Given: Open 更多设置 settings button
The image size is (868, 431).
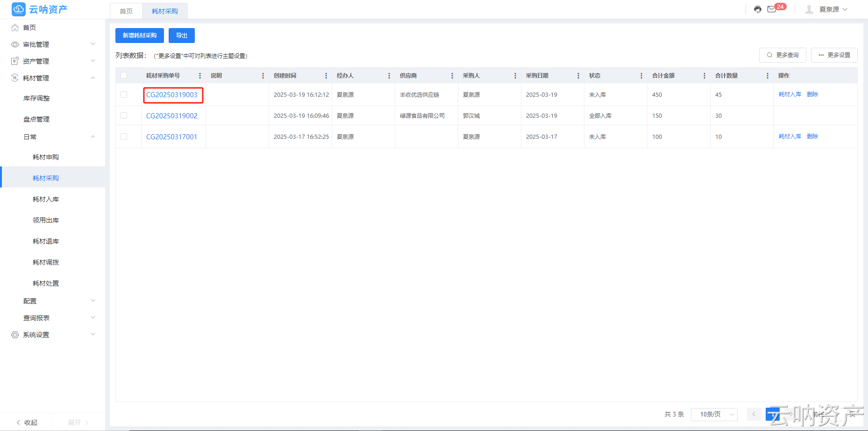Looking at the screenshot, I should 834,55.
